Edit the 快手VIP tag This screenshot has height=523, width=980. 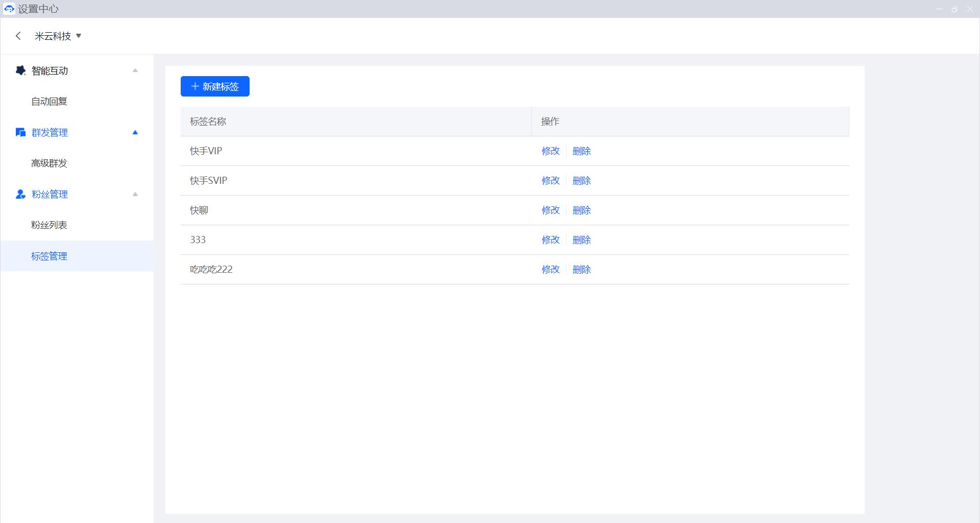pos(550,151)
